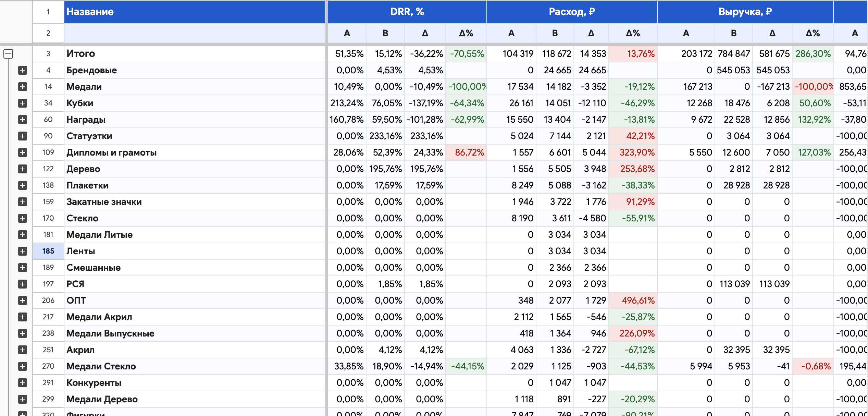Click the 233,16% DRR B cell

pos(385,136)
